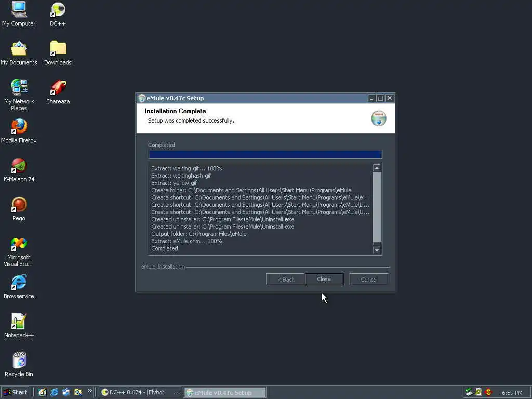
Task: Switch to DC++ 0.674 taskbar window
Action: [x=141, y=392]
